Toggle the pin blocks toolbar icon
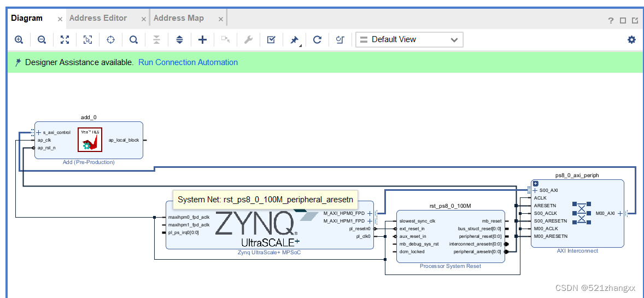This screenshot has width=644, height=298. pyautogui.click(x=294, y=40)
